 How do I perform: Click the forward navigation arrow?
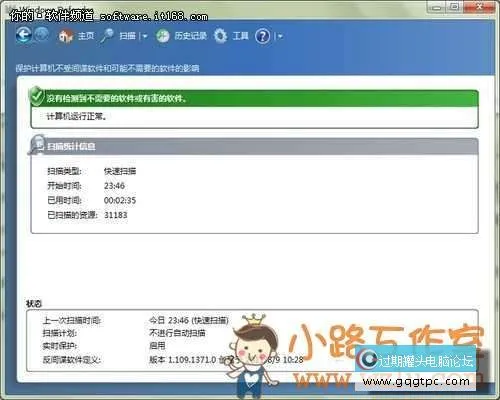(x=42, y=35)
